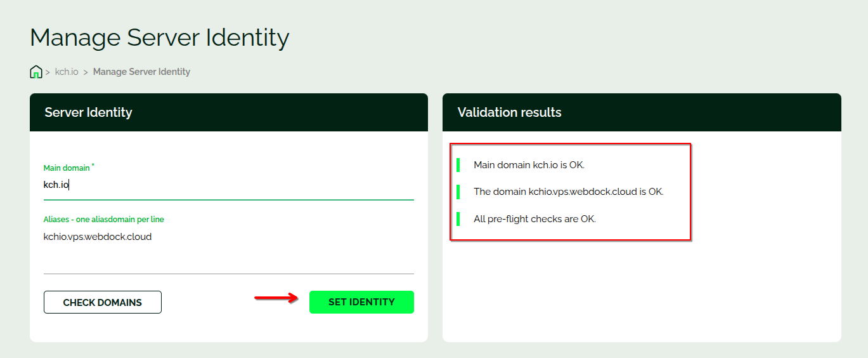Click the Aliases field label
Screen dimensions: 868x358
tap(103, 220)
